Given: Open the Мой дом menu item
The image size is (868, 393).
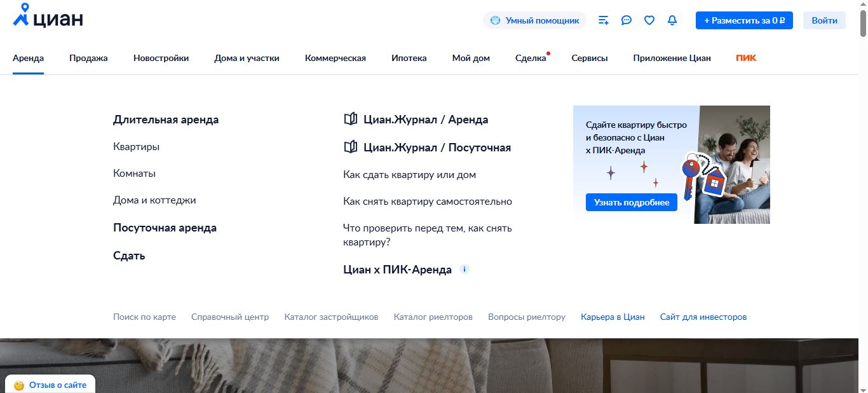Looking at the screenshot, I should pos(471,58).
